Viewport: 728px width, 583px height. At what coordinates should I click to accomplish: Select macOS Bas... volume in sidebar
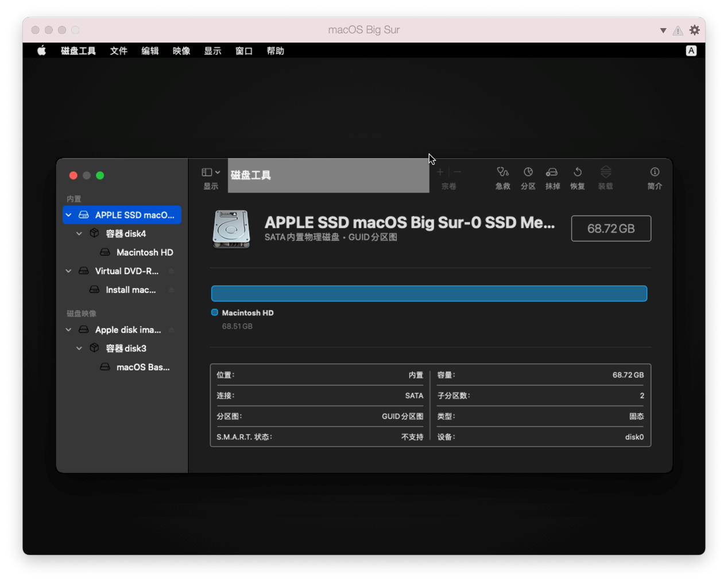point(122,367)
